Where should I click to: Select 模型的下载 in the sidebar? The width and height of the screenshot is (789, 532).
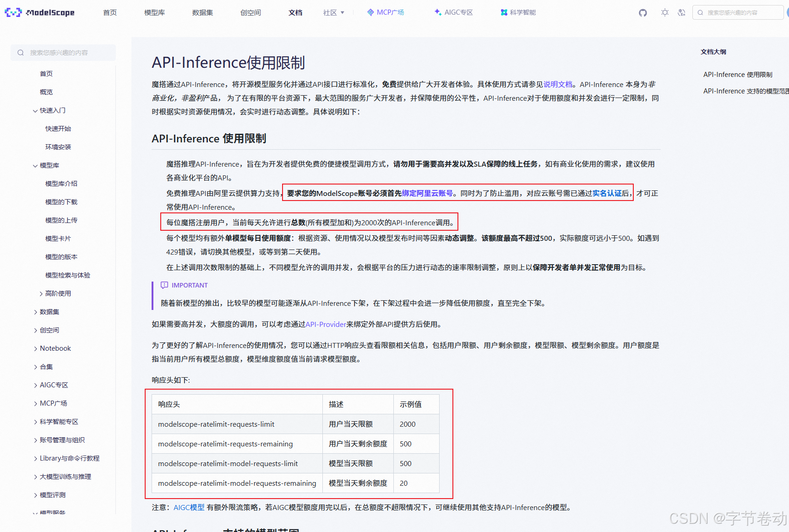click(x=61, y=201)
